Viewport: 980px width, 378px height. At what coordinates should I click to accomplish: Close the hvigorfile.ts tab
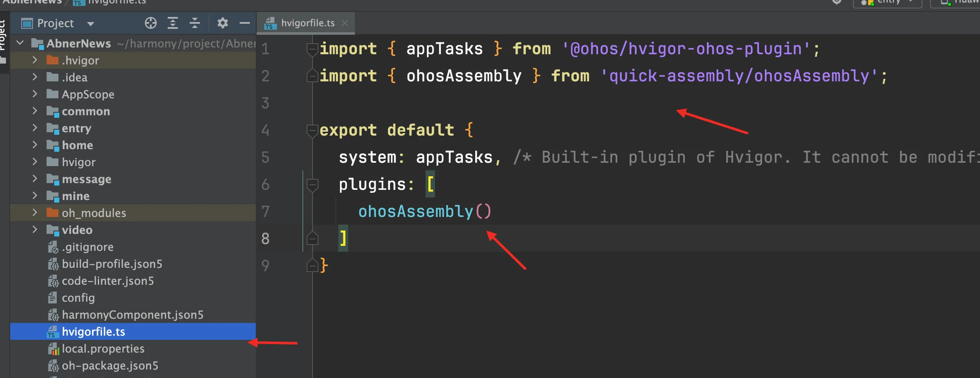(345, 23)
